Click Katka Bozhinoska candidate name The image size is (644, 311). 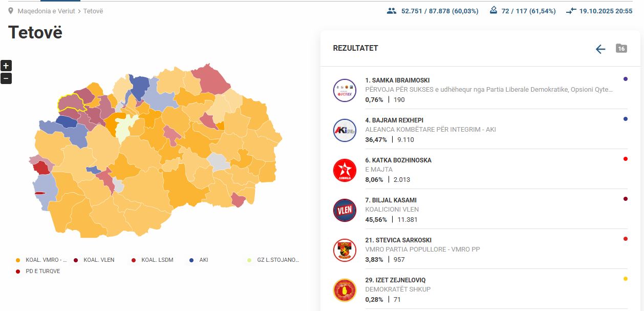click(x=398, y=160)
